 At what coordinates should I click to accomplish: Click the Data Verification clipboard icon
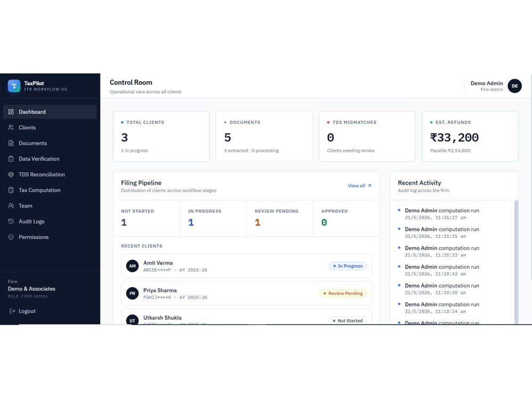pyautogui.click(x=11, y=159)
